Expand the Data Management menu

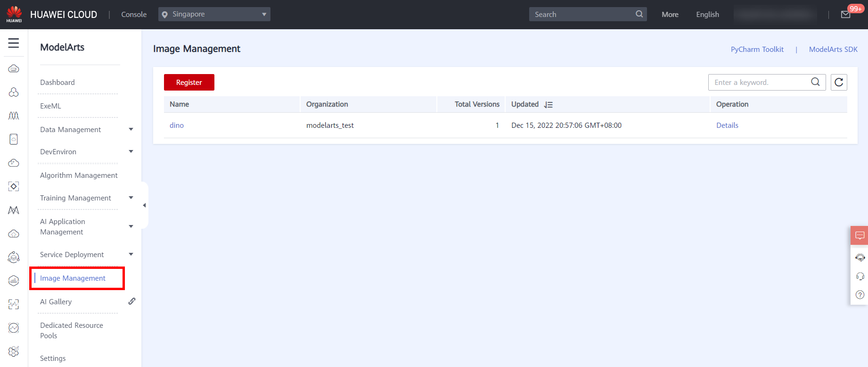pos(131,129)
